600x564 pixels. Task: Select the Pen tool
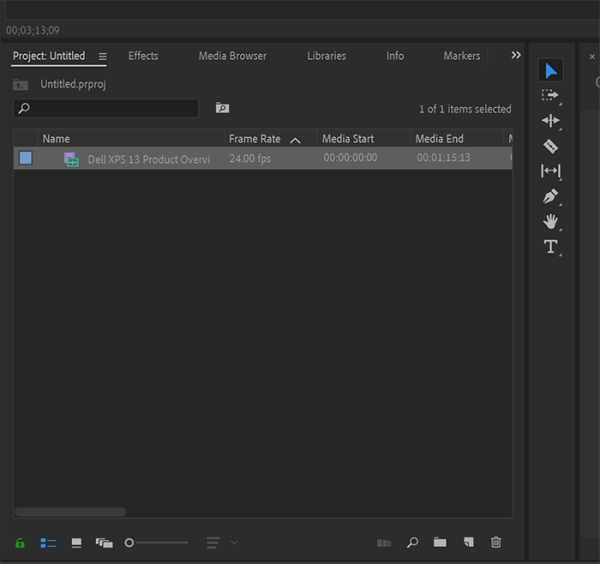click(551, 197)
